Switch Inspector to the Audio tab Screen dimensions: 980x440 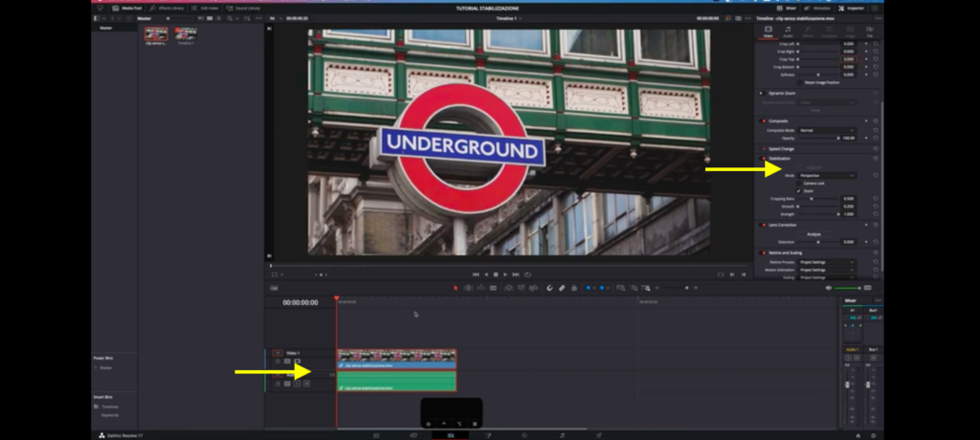pos(789,32)
